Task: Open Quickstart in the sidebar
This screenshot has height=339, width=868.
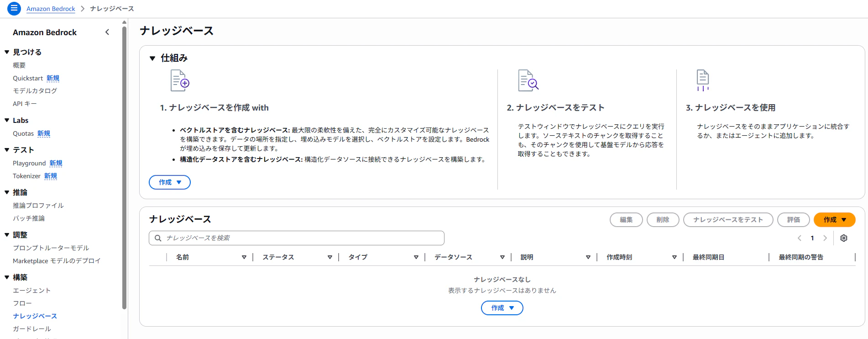Action: (28, 78)
